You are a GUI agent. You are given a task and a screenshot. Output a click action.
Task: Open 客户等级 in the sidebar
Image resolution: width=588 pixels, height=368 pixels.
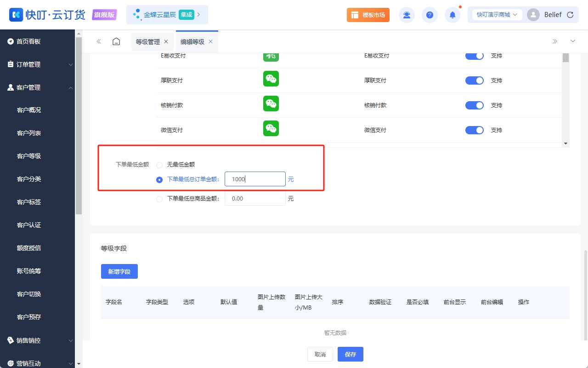click(29, 156)
